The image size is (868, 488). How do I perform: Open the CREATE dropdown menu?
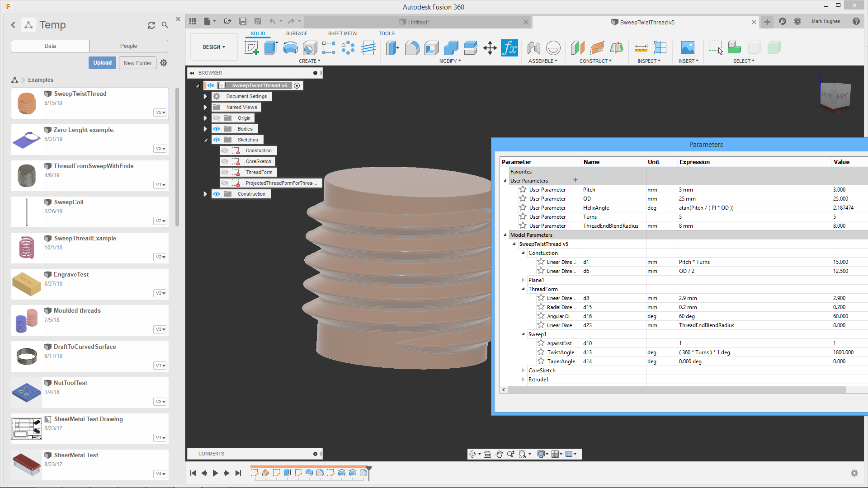[310, 61]
